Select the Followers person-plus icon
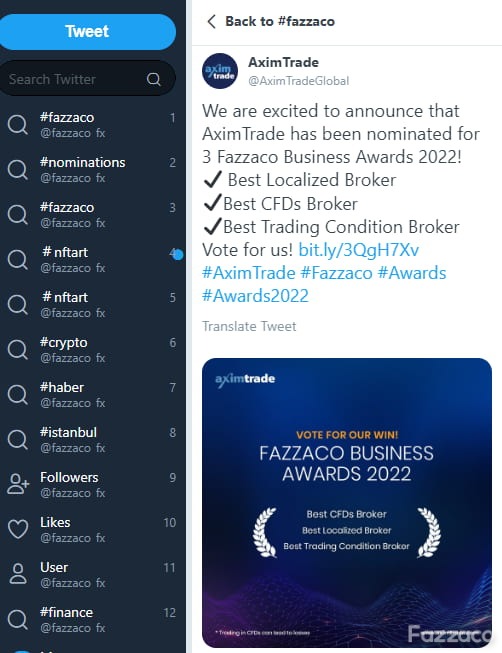This screenshot has height=653, width=502. pyautogui.click(x=18, y=484)
